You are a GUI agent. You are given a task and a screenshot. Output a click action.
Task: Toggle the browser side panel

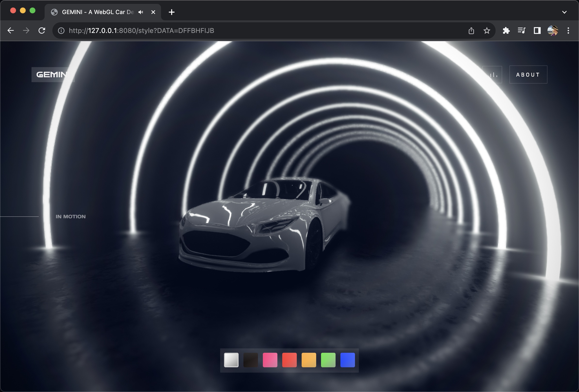coord(537,31)
